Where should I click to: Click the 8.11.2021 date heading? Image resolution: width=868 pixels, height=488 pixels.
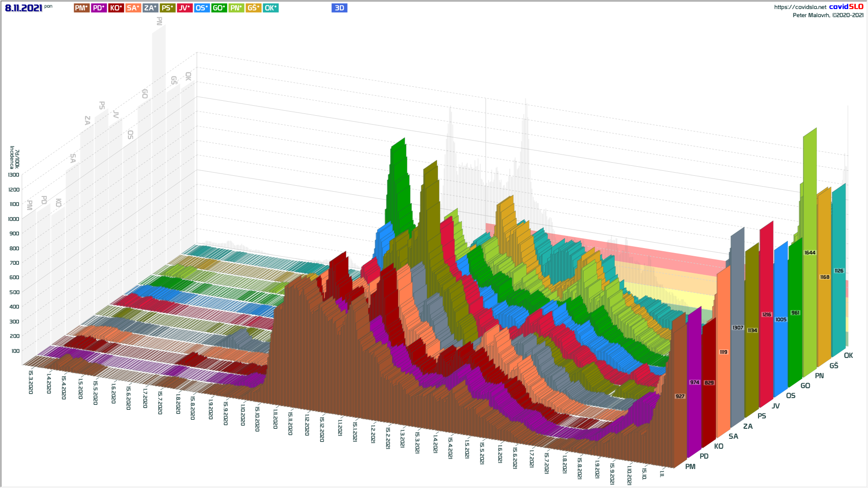pos(24,8)
